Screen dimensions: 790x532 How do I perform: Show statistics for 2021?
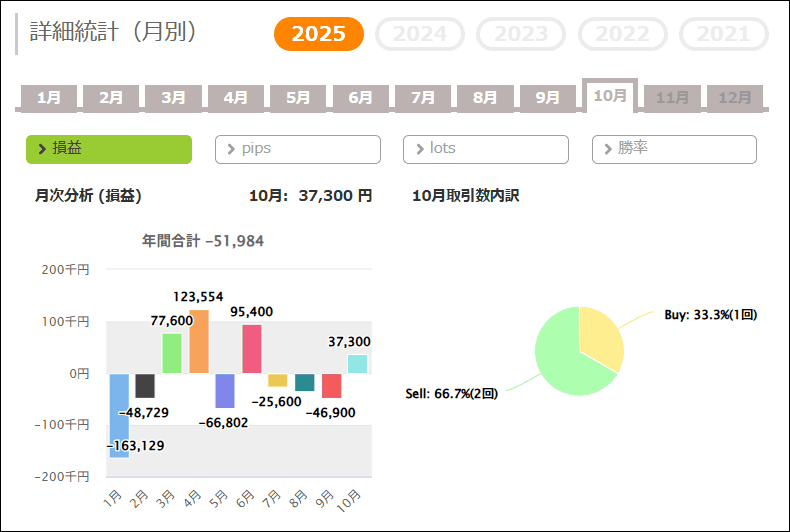pos(724,34)
